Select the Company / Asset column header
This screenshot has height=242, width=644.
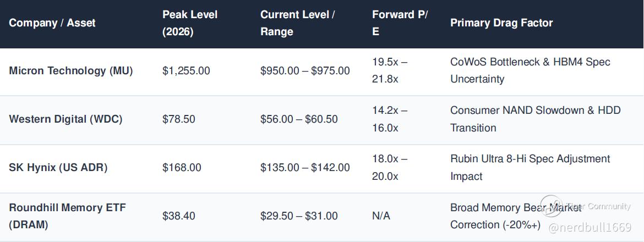52,23
